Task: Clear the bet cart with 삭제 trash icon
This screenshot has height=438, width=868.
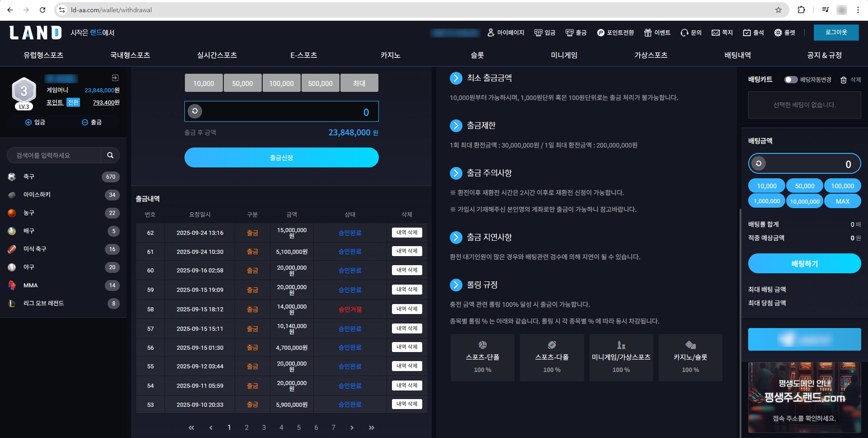Action: pos(850,80)
